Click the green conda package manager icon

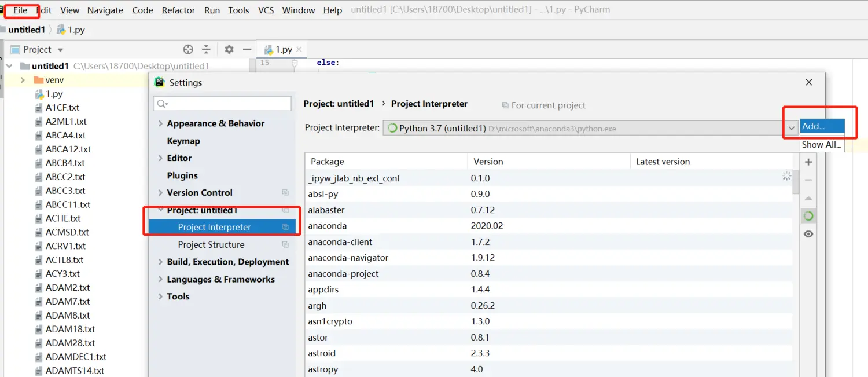[x=808, y=216]
